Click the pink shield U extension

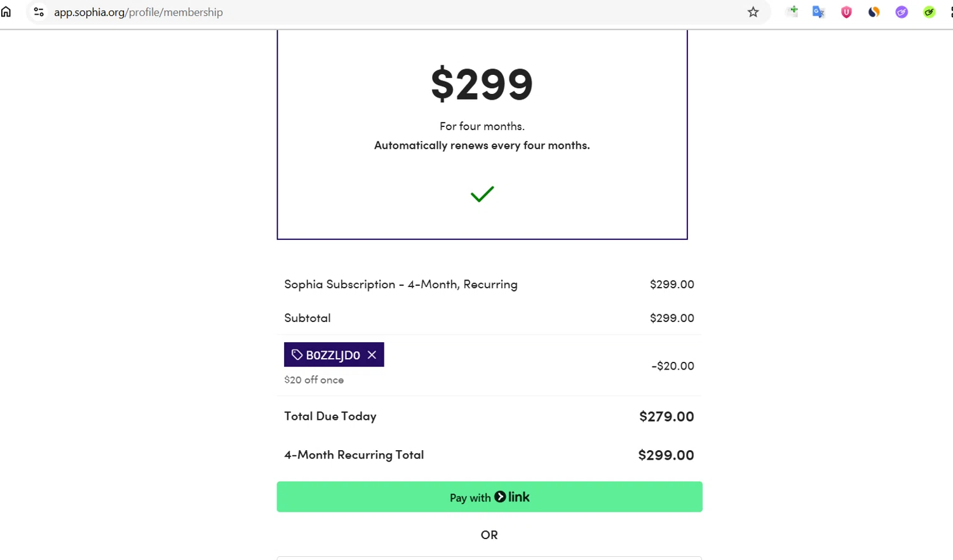click(x=846, y=12)
